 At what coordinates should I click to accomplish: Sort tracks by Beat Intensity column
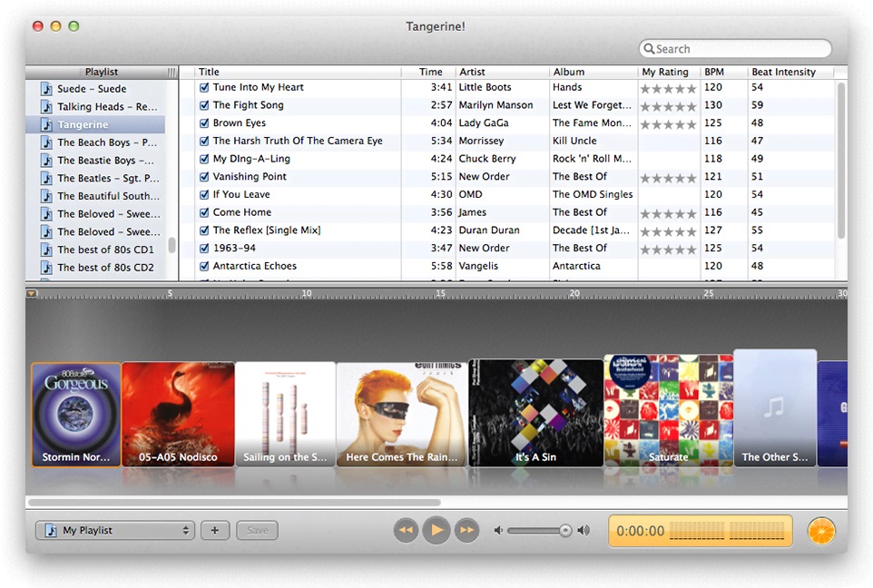pos(790,72)
